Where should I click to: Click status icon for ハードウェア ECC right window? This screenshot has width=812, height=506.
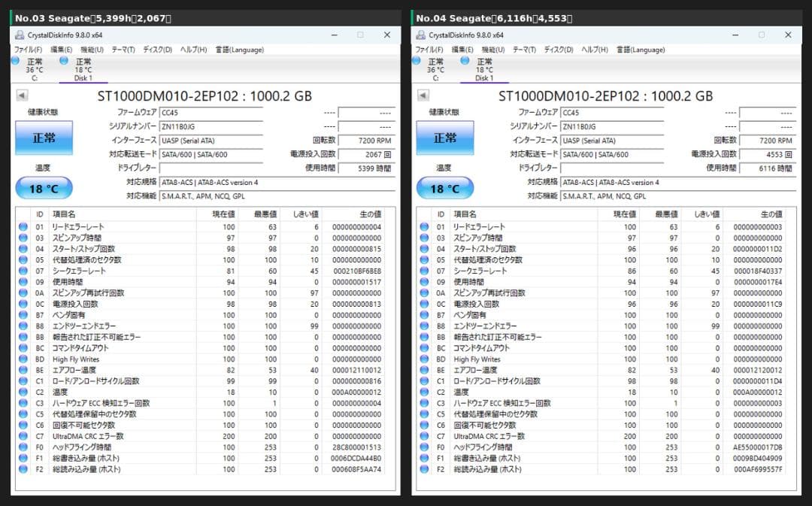pos(424,403)
